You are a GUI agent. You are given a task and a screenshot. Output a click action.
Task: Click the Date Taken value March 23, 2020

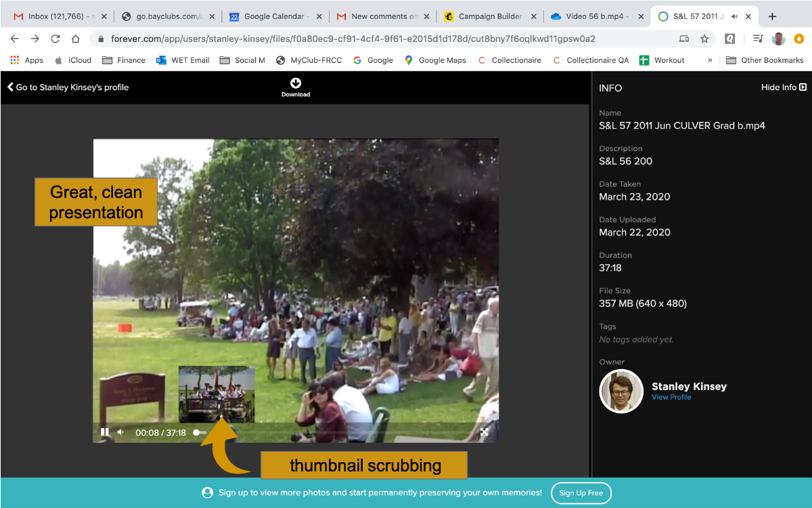pyautogui.click(x=635, y=197)
